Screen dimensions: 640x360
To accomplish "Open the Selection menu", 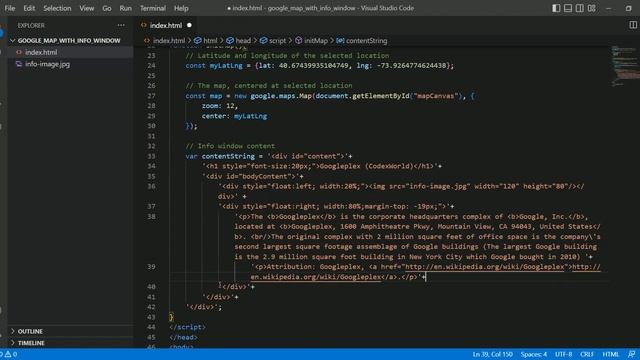I will click(57, 8).
